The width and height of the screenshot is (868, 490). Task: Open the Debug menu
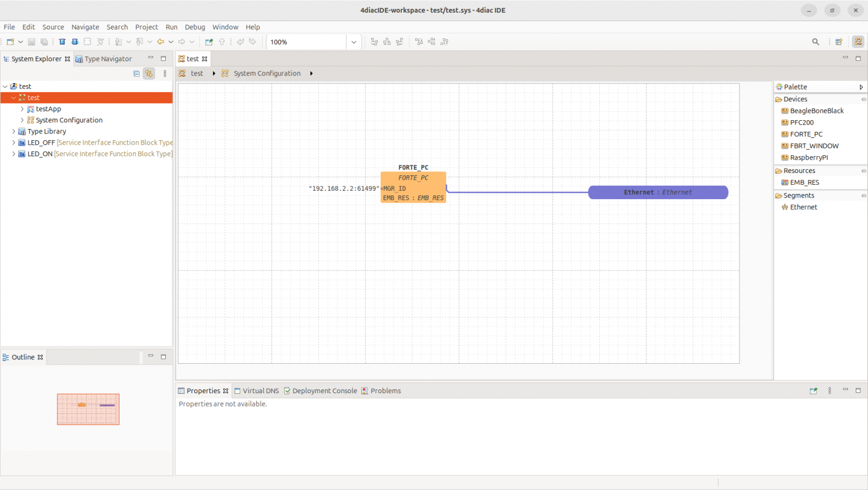(195, 27)
